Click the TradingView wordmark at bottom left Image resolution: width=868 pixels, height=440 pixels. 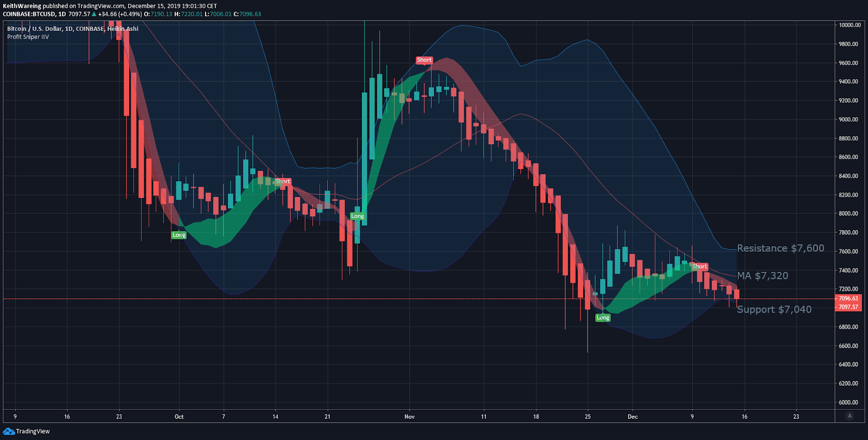click(x=33, y=431)
